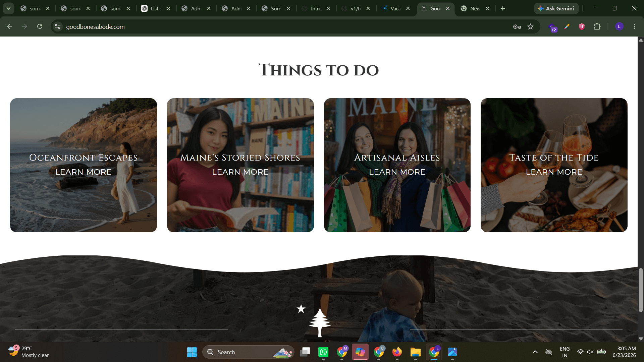This screenshot has width=644, height=362.
Task: Switch to the Vaca tab
Action: (x=396, y=8)
